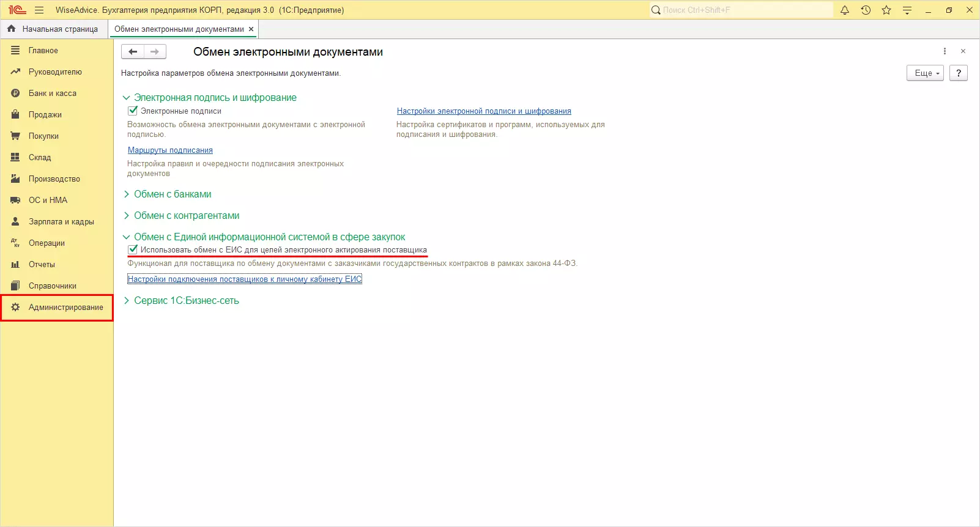
Task: Open notifications bell icon
Action: tap(845, 10)
